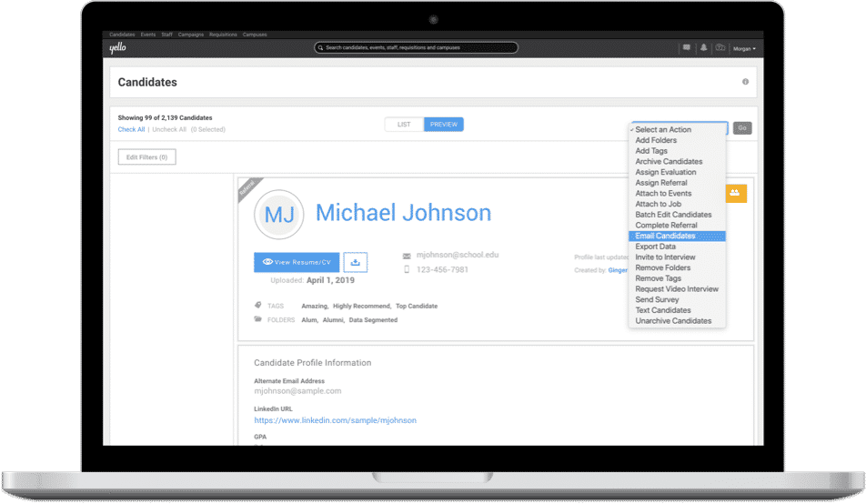Screen dimensions: 866x504
Task: Click the envelope icon next to email
Action: click(407, 256)
